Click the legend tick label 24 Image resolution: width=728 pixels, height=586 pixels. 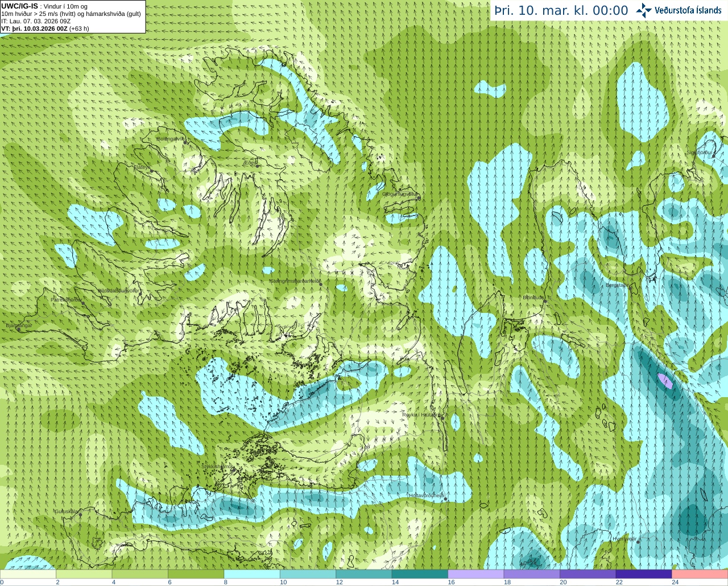coord(675,582)
